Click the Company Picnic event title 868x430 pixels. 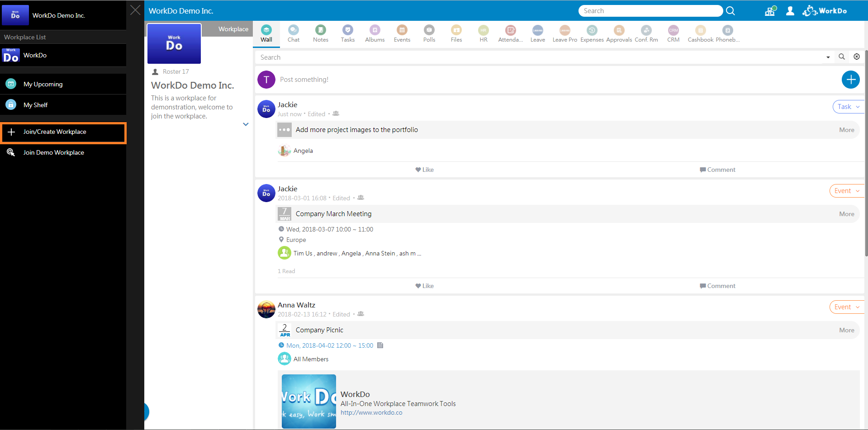(x=319, y=330)
